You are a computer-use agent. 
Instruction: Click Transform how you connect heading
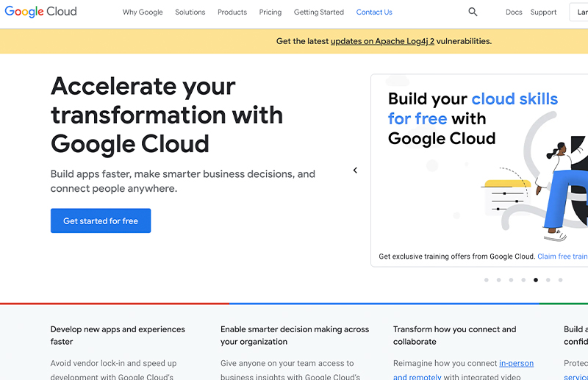(454, 335)
